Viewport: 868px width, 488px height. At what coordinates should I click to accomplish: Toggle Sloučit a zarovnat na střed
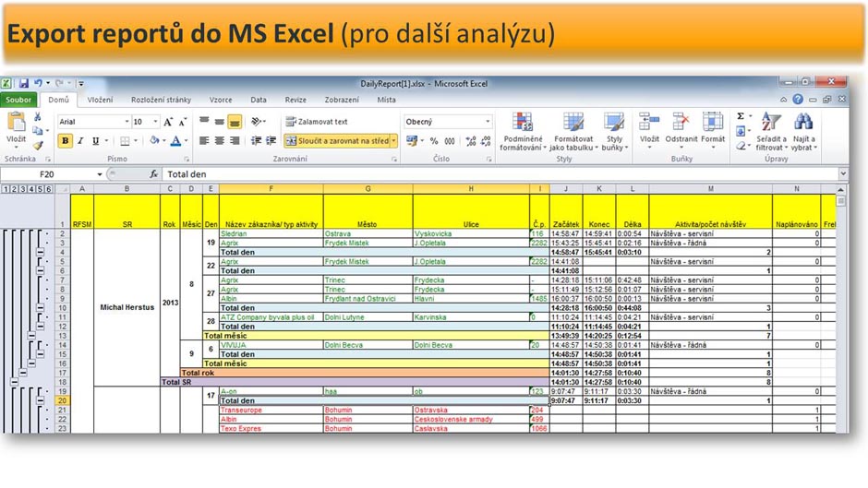(x=337, y=141)
